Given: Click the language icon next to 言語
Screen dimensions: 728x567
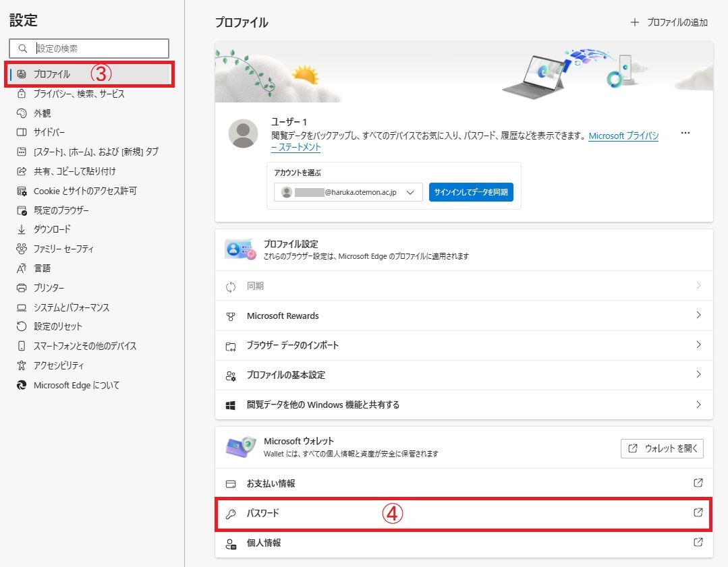Looking at the screenshot, I should click(22, 268).
